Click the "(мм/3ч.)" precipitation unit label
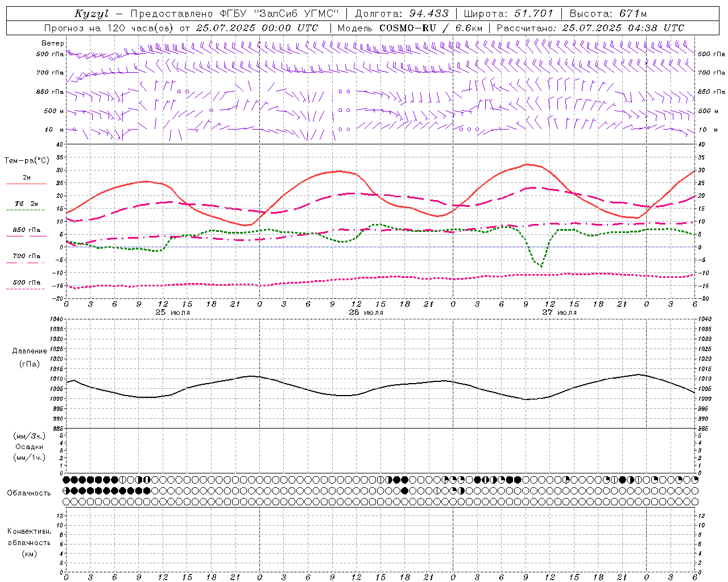Screen dimensions: 728x582 (x=30, y=436)
